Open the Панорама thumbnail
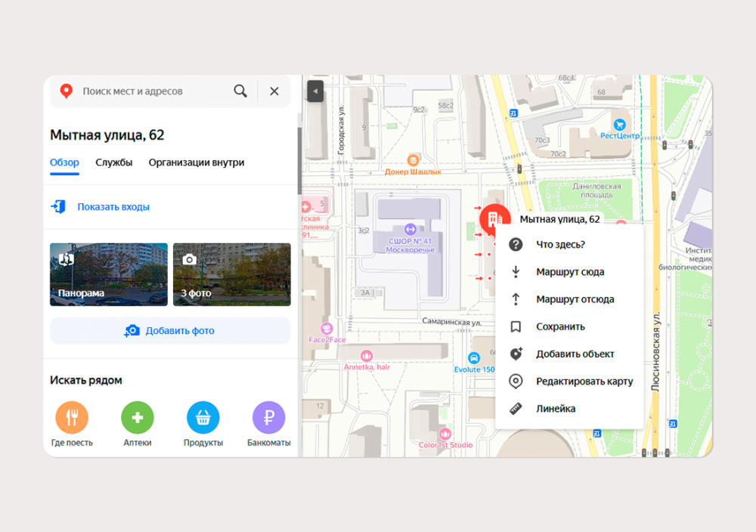Screen dimensions: 756x532 109,274
